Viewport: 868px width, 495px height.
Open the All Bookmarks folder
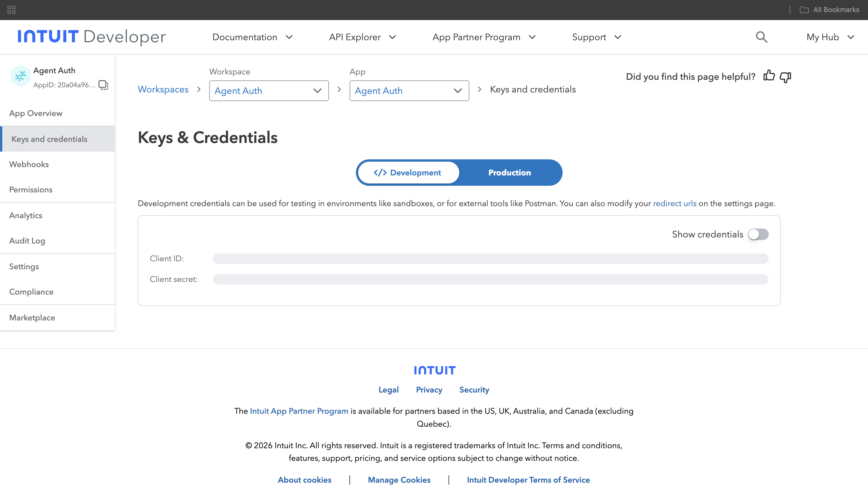coord(829,10)
